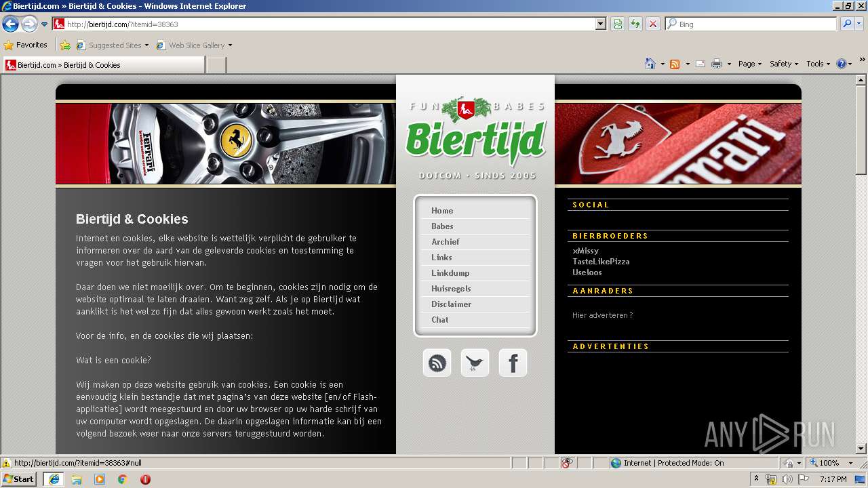868x488 pixels.
Task: Open the Safety menu
Action: click(784, 64)
